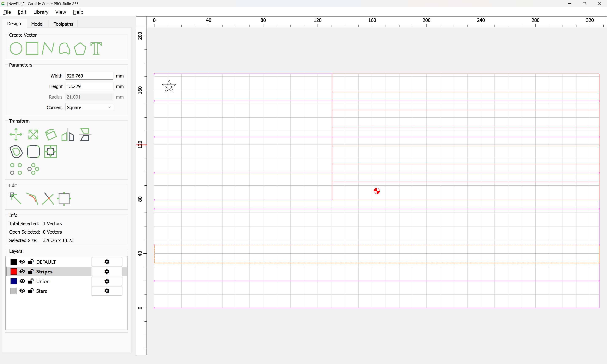The width and height of the screenshot is (607, 364).
Task: Click into the Width input field
Action: click(x=89, y=76)
